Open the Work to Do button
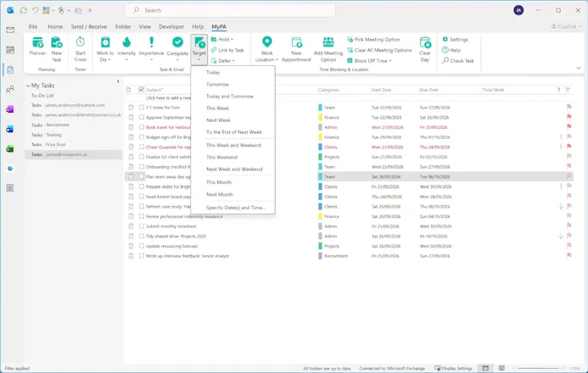 pyautogui.click(x=105, y=49)
